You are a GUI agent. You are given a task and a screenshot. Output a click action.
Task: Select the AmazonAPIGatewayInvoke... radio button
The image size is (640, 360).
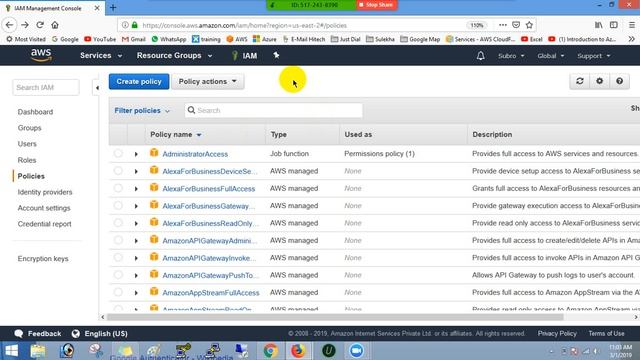[118, 258]
